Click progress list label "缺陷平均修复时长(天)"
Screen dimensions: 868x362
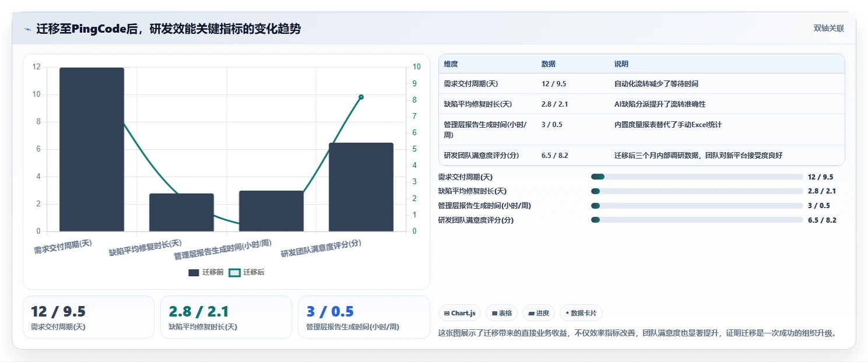(472, 191)
